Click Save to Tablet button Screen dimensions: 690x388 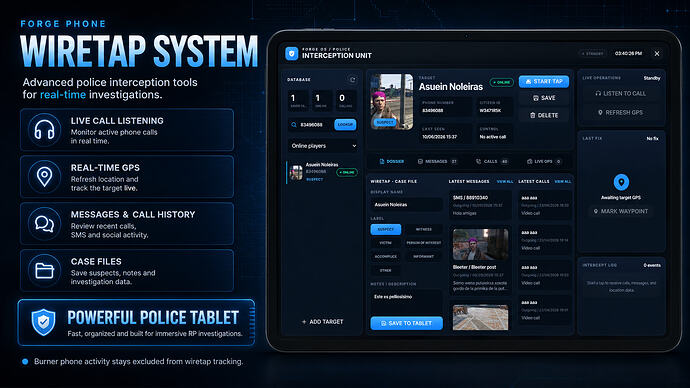[x=407, y=323]
